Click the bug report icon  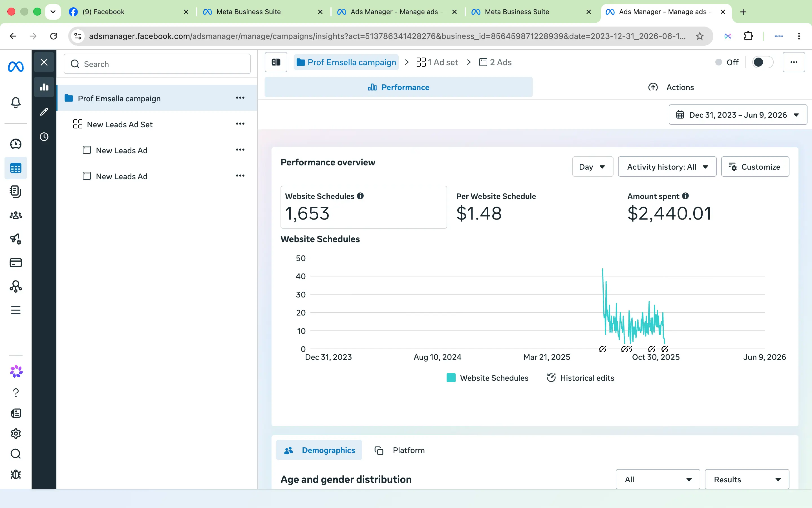(16, 474)
